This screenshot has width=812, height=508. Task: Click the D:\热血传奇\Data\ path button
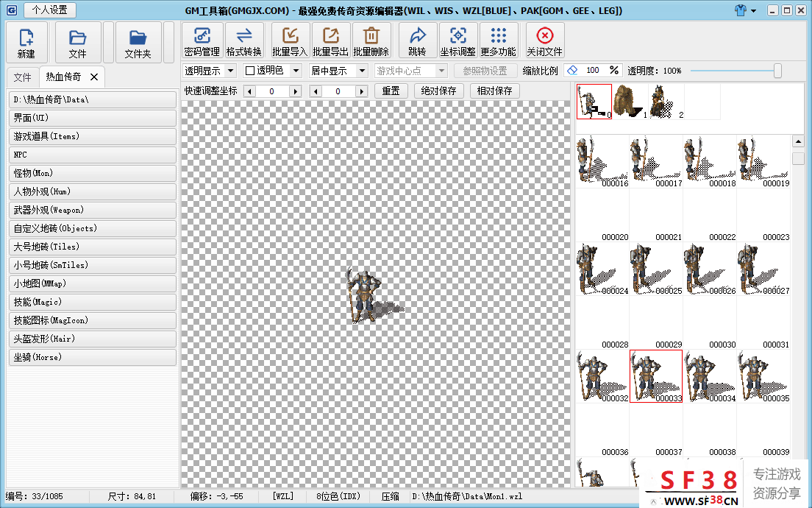(x=93, y=99)
